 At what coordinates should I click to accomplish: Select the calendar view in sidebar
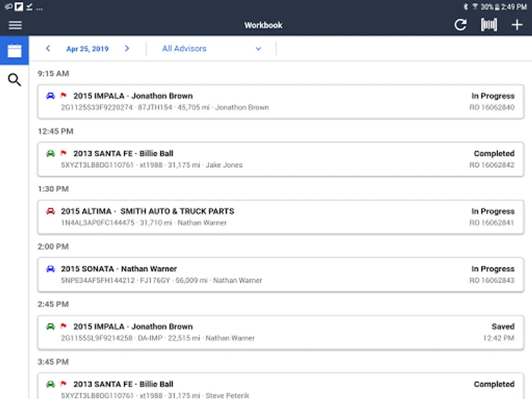[14, 51]
